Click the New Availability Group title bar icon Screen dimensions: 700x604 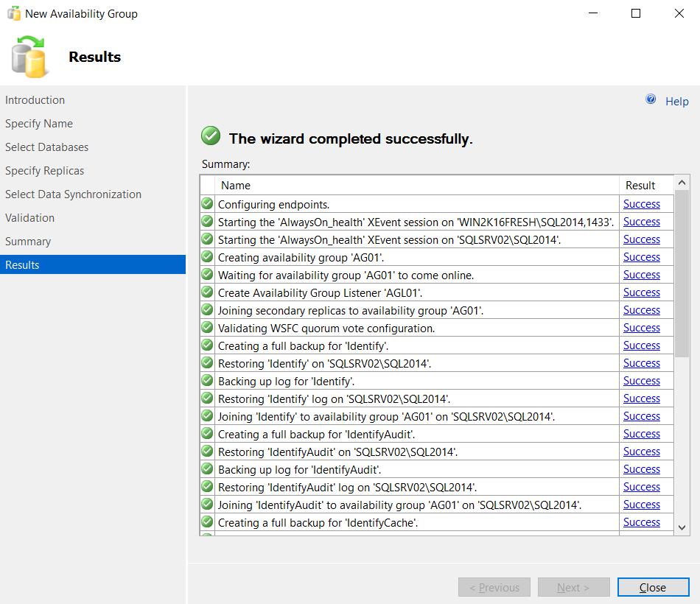[x=12, y=13]
